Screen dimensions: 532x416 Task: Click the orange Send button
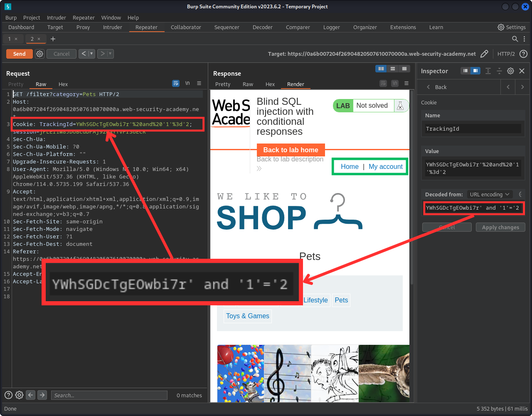pos(19,54)
